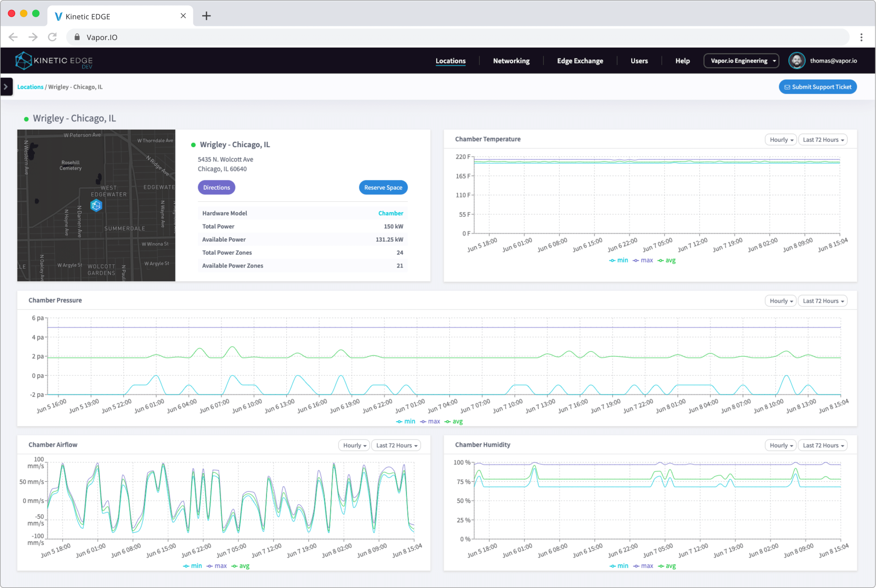
Task: Open the Networking nav item
Action: pyautogui.click(x=511, y=61)
